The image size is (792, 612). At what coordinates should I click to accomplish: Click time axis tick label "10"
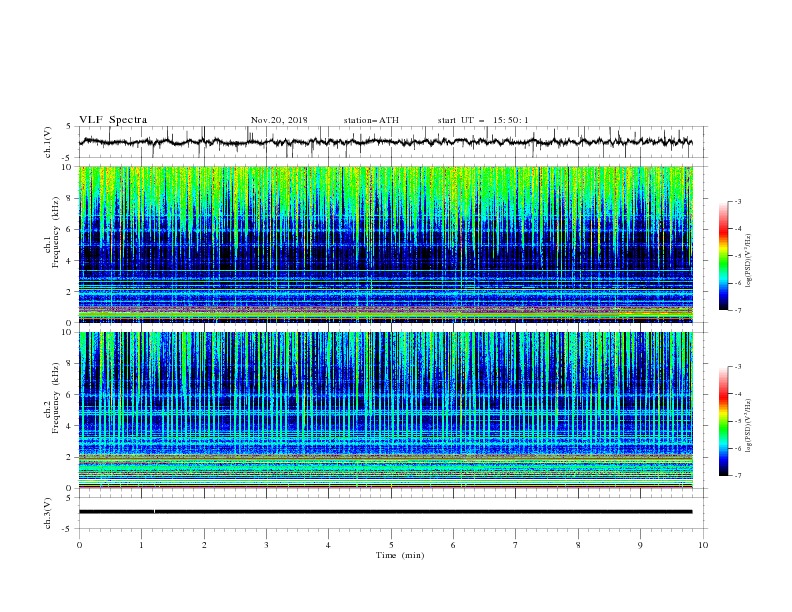coord(703,545)
